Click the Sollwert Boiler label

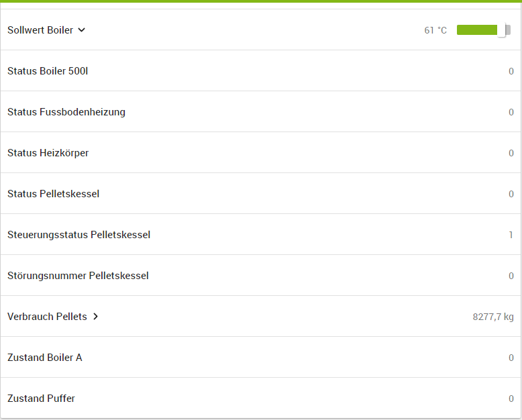click(x=40, y=30)
